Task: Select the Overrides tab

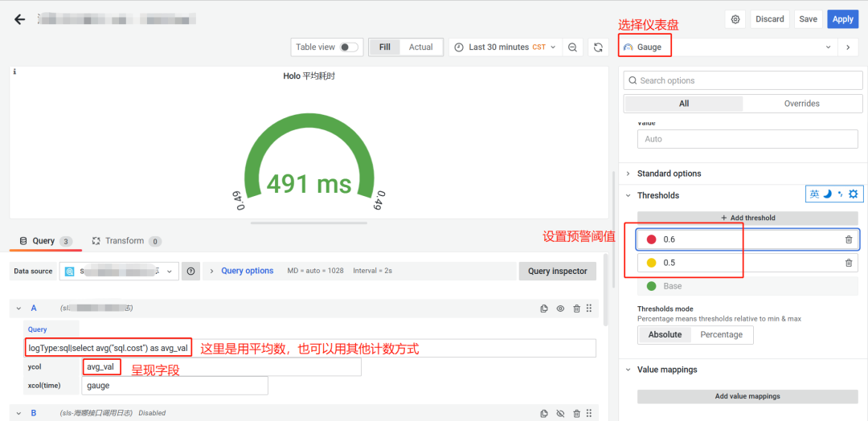Action: (801, 104)
